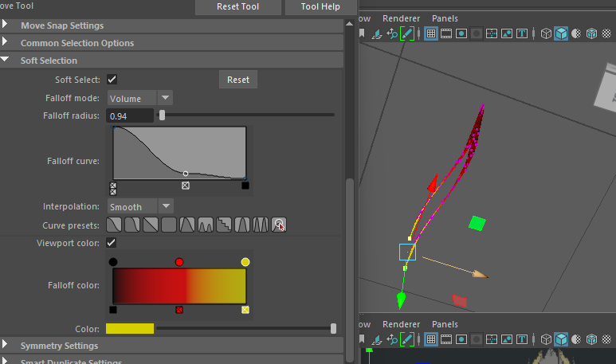Viewport: 616px width, 364px height.
Task: Select the first falloff curve preset
Action: [114, 225]
